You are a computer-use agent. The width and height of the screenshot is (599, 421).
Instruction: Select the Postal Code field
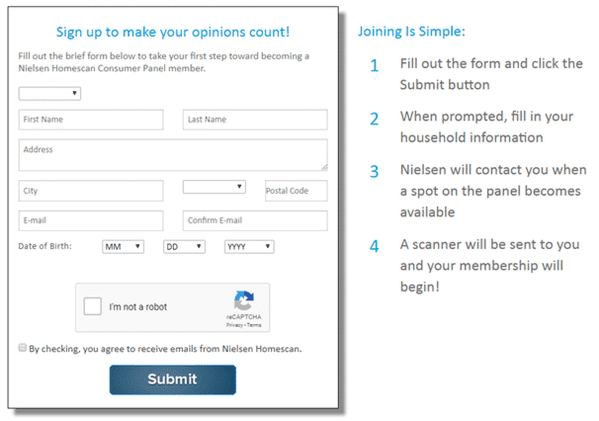[296, 191]
